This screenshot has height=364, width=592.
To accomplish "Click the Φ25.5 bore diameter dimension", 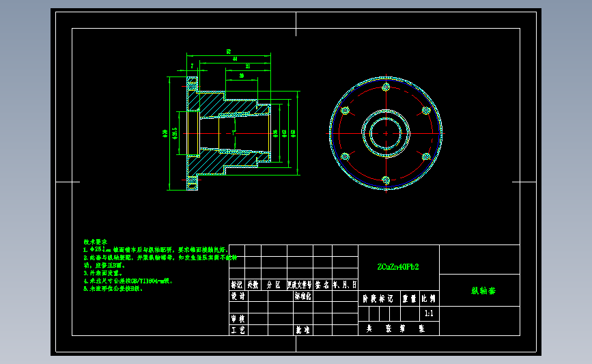I will tap(174, 133).
